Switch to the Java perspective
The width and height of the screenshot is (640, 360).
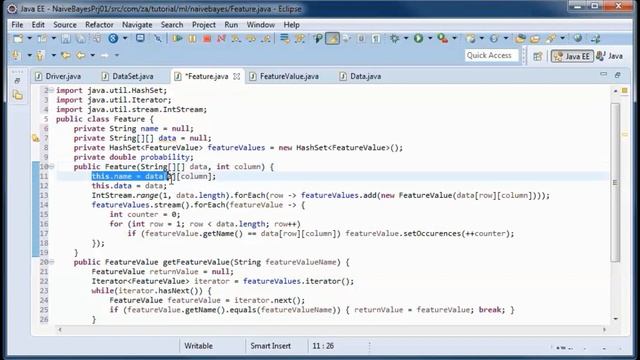point(610,56)
